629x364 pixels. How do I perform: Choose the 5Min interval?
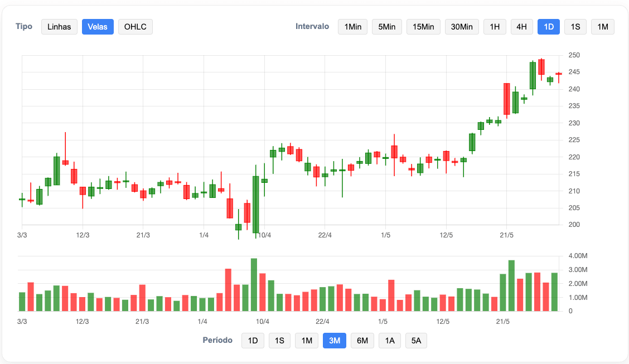click(387, 27)
